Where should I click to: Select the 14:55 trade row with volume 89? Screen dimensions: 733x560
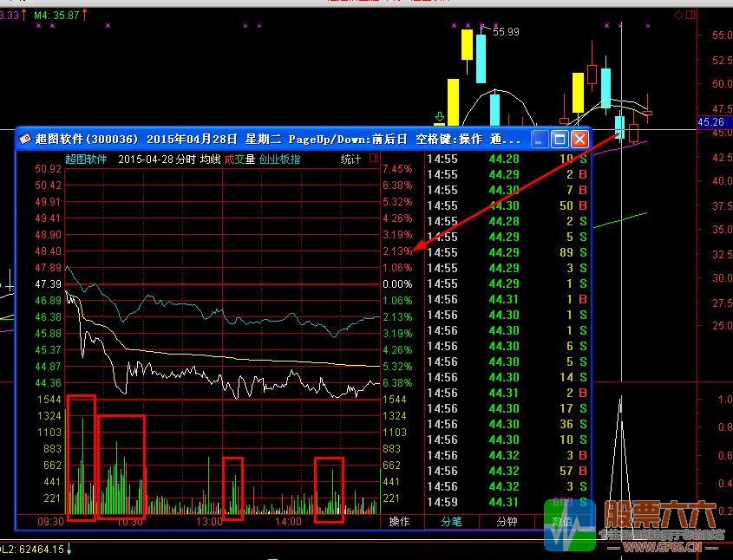pyautogui.click(x=507, y=252)
